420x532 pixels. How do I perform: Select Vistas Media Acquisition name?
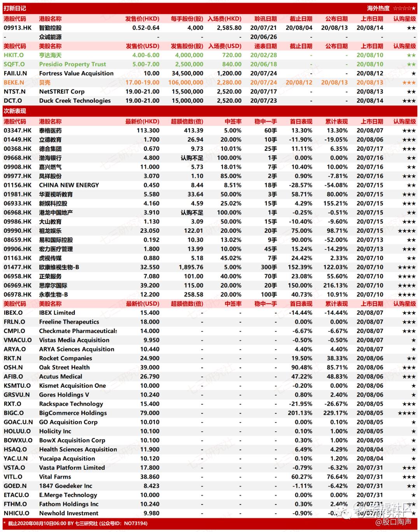pyautogui.click(x=74, y=340)
